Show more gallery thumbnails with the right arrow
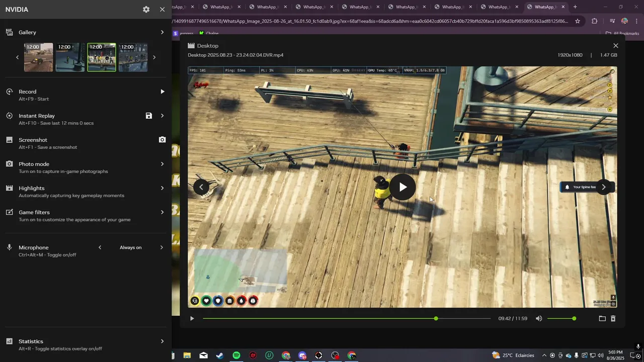The image size is (644, 362). click(x=154, y=57)
